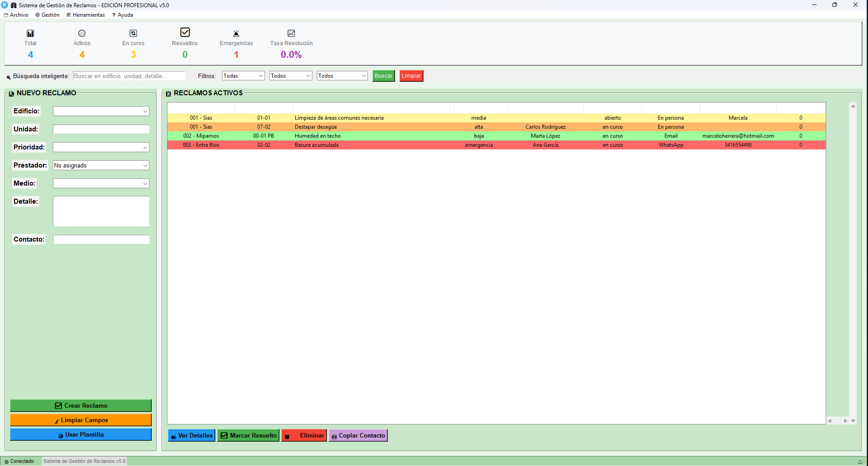The width and height of the screenshot is (868, 466).
Task: Click the En curso clock icon
Action: [x=133, y=32]
